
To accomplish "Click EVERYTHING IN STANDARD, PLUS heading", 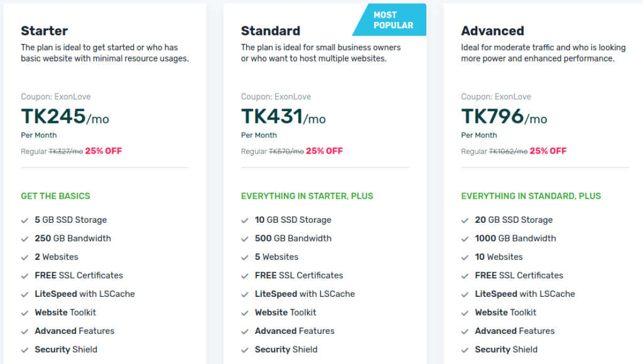I will click(x=530, y=196).
